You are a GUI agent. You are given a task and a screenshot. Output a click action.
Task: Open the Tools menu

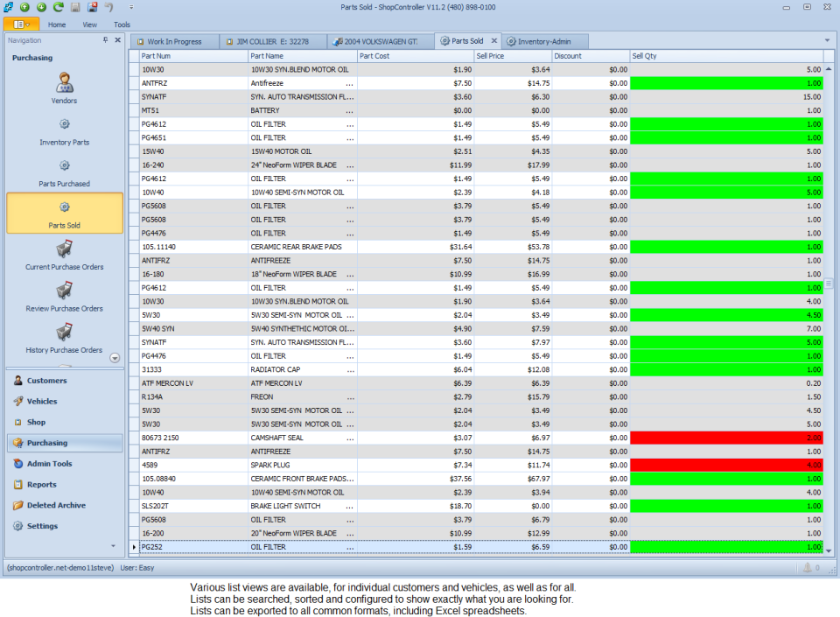click(x=122, y=24)
